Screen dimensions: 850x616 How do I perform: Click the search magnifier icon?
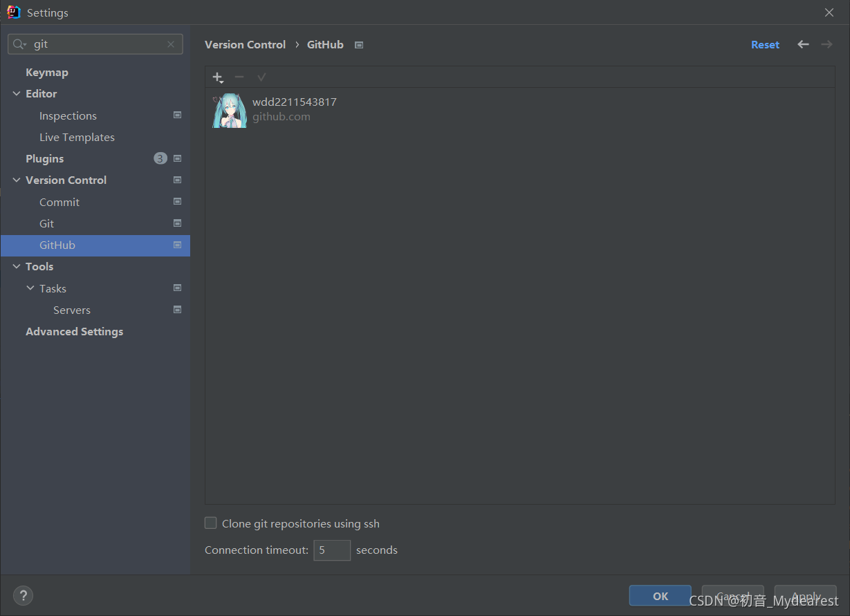(x=20, y=44)
